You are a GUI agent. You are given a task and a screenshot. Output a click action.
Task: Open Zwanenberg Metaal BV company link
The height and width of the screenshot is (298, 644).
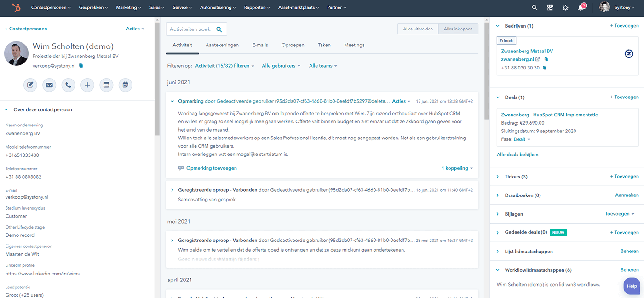click(527, 51)
